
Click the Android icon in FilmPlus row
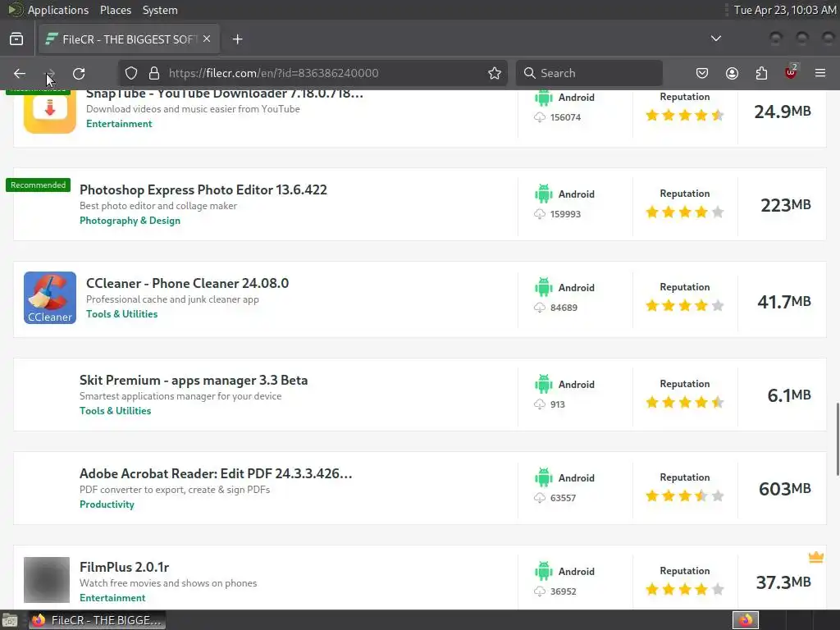(x=543, y=571)
